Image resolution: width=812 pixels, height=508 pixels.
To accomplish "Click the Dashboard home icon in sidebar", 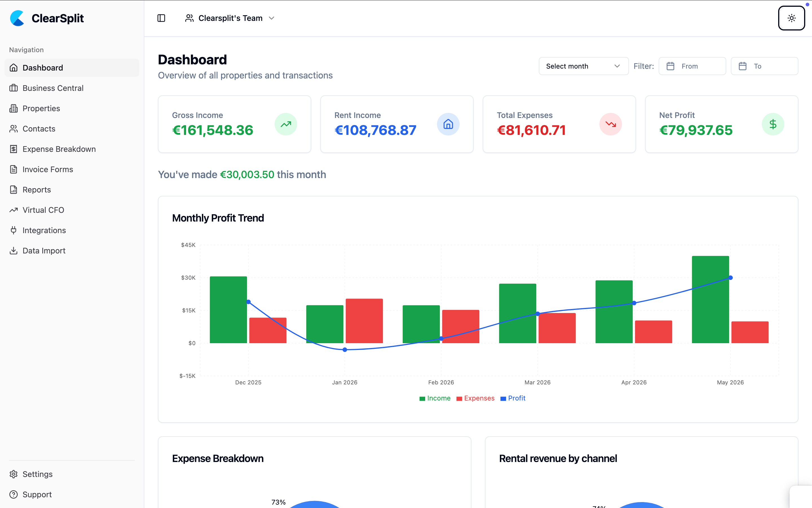I will tap(14, 68).
